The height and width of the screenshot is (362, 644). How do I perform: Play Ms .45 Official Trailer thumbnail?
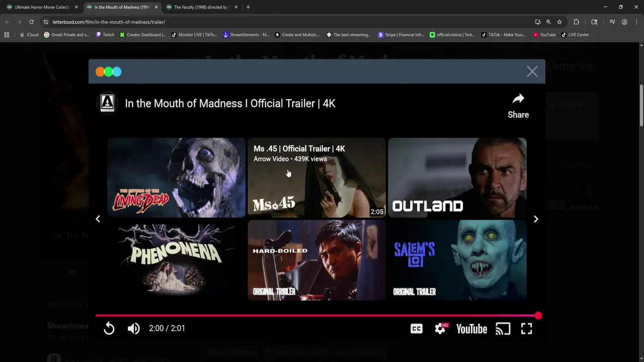[316, 177]
